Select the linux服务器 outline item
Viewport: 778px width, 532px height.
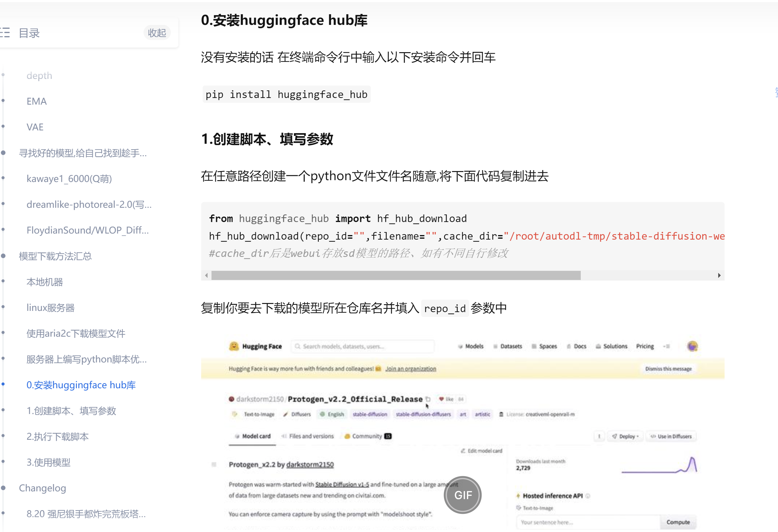click(x=51, y=308)
